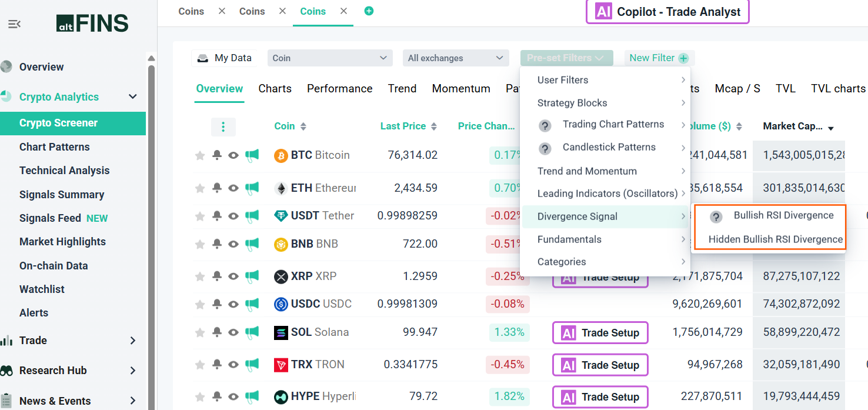The width and height of the screenshot is (868, 410).
Task: Click the green plus to add a tab
Action: point(369,11)
